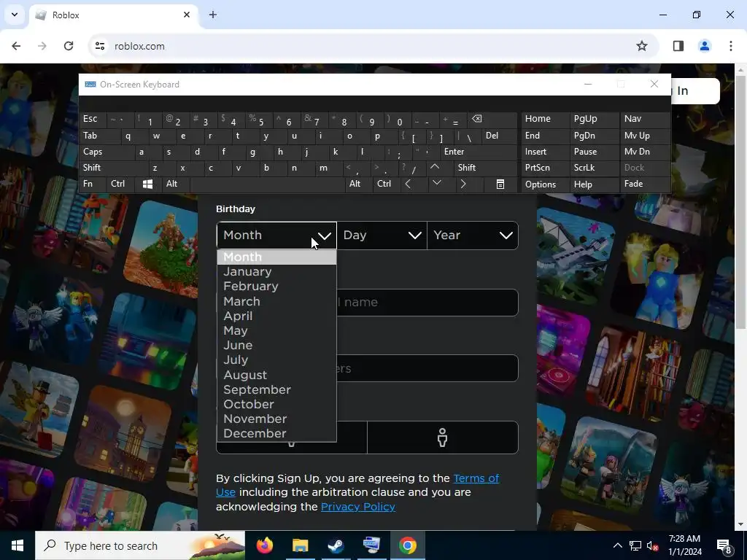The image size is (747, 560).
Task: Tap the left arrow key on On-Screen Keyboard
Action: (x=408, y=184)
